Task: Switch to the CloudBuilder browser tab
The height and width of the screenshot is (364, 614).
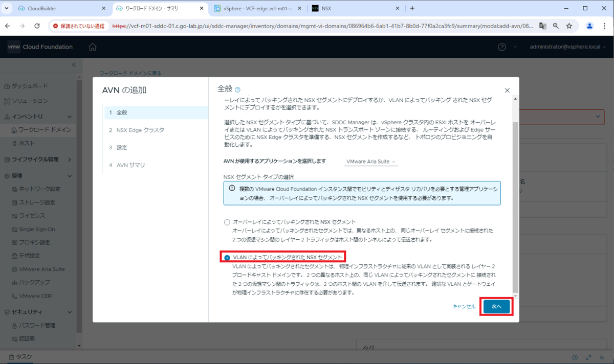Action: coord(61,9)
